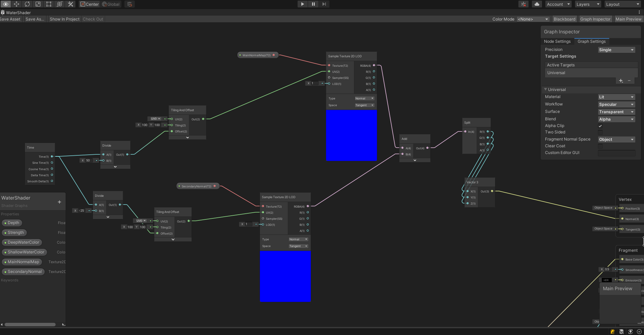The height and width of the screenshot is (335, 644).
Task: Disable the Alpha Clip checkbox
Action: pos(600,126)
